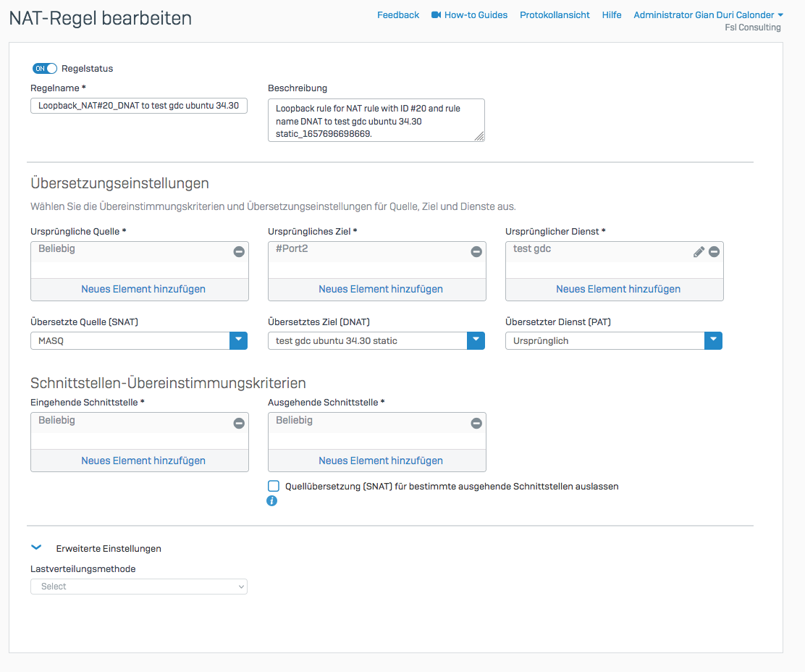This screenshot has height=672, width=805.
Task: Open the Übersetztes Ziel (DNAT) dropdown
Action: 476,340
